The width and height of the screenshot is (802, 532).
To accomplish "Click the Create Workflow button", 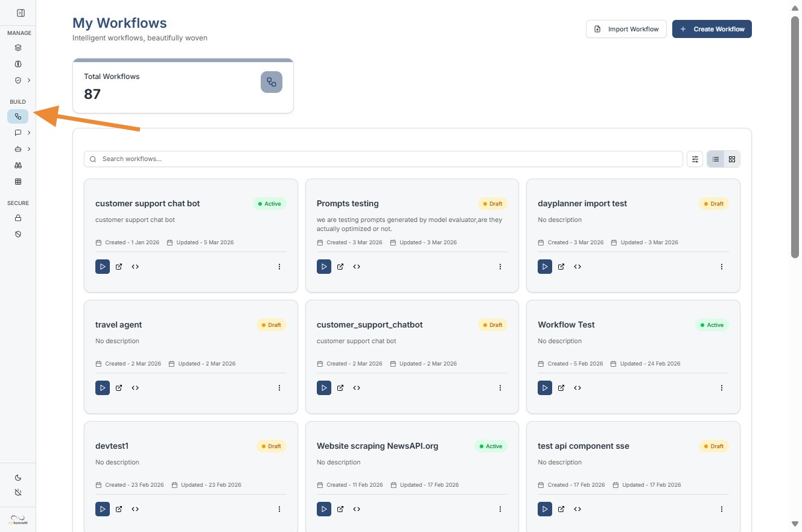I will coord(711,29).
